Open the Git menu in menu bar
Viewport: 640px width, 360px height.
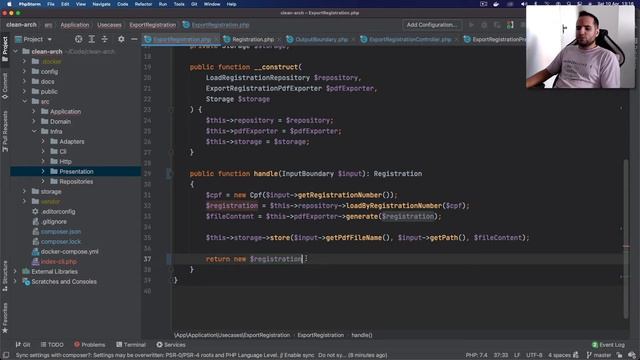tap(194, 4)
